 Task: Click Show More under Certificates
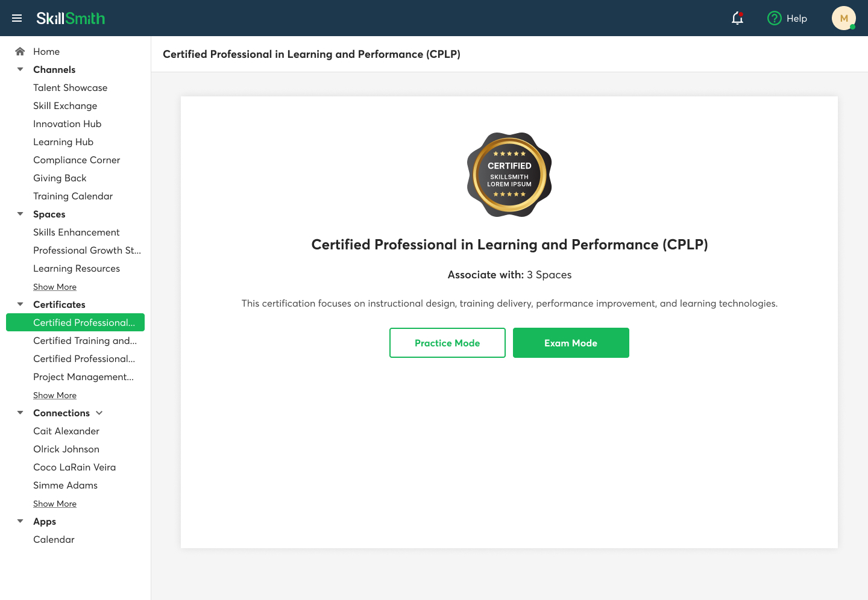pos(55,395)
